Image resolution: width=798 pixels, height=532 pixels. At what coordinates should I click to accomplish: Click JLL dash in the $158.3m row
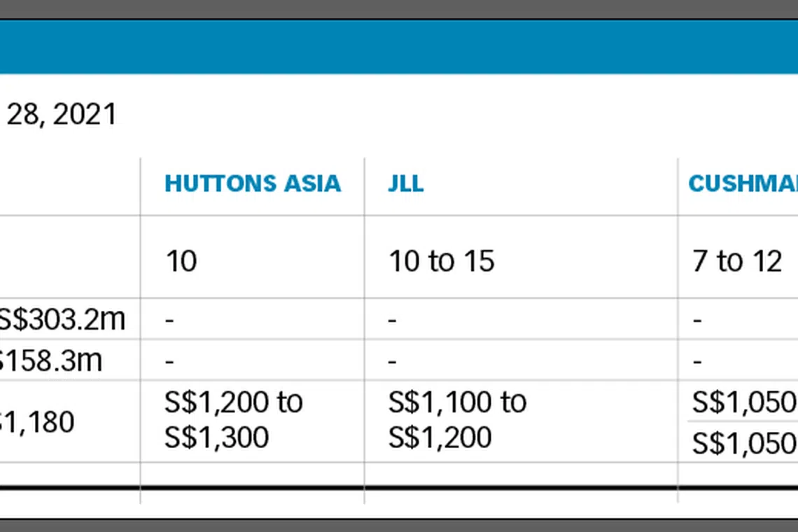coord(393,361)
